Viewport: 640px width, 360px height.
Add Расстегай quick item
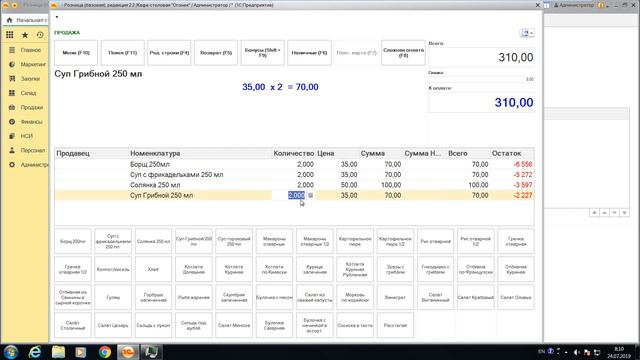tap(395, 325)
